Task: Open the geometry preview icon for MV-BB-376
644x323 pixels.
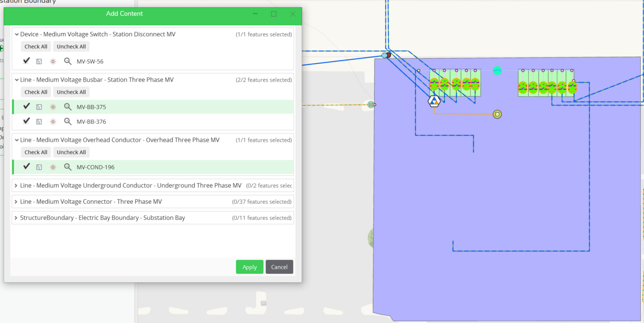Action: 39,121
